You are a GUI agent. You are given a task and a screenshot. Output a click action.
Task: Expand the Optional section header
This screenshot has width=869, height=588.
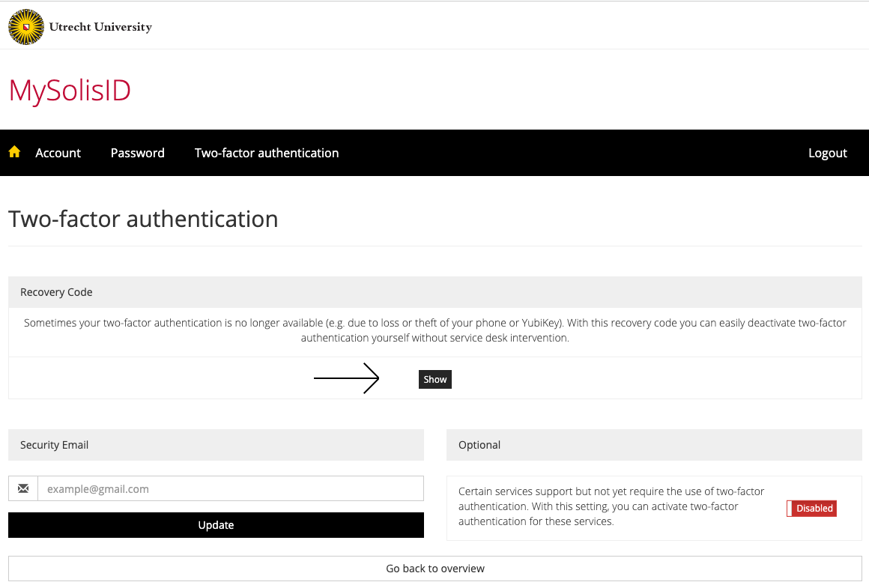coord(479,444)
